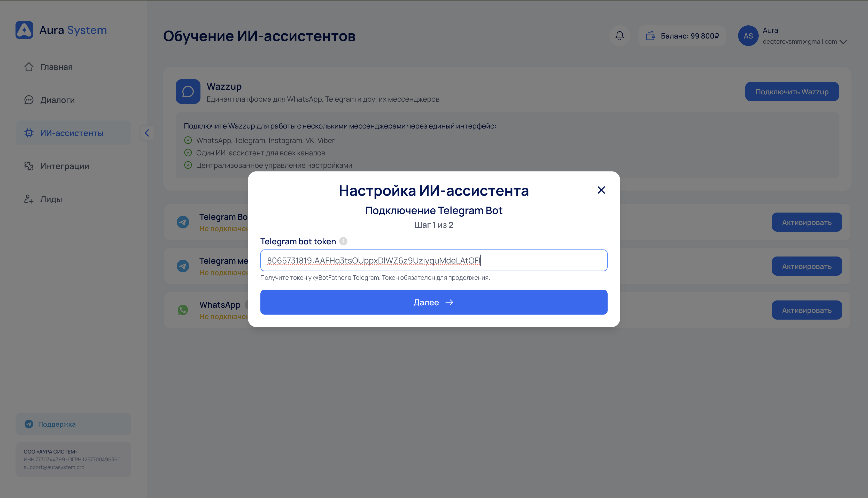Click the notification bell icon

click(619, 36)
